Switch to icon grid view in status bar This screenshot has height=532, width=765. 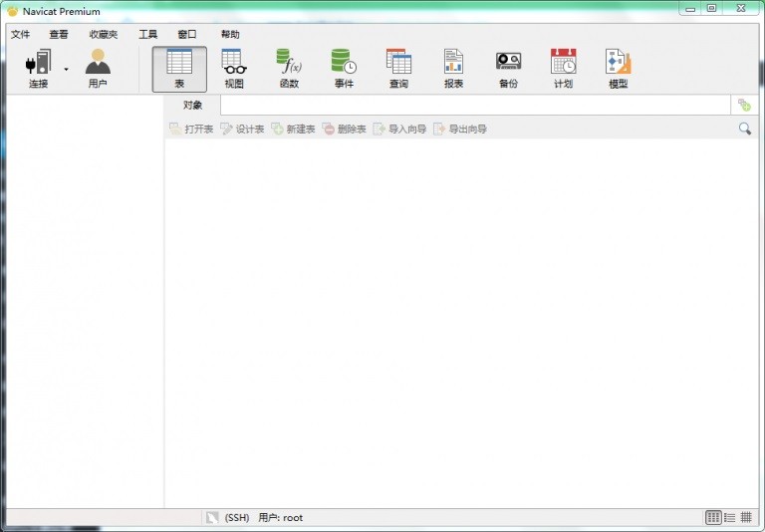pos(713,517)
